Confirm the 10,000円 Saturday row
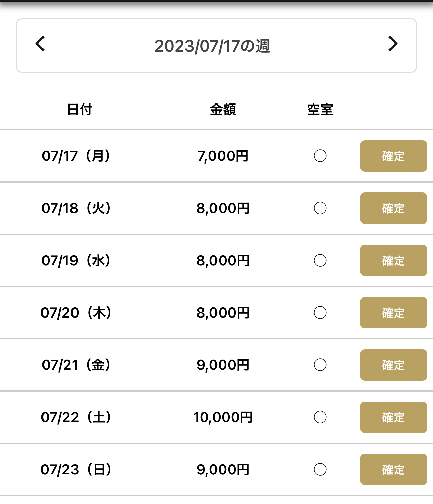433x504 pixels. pos(393,417)
